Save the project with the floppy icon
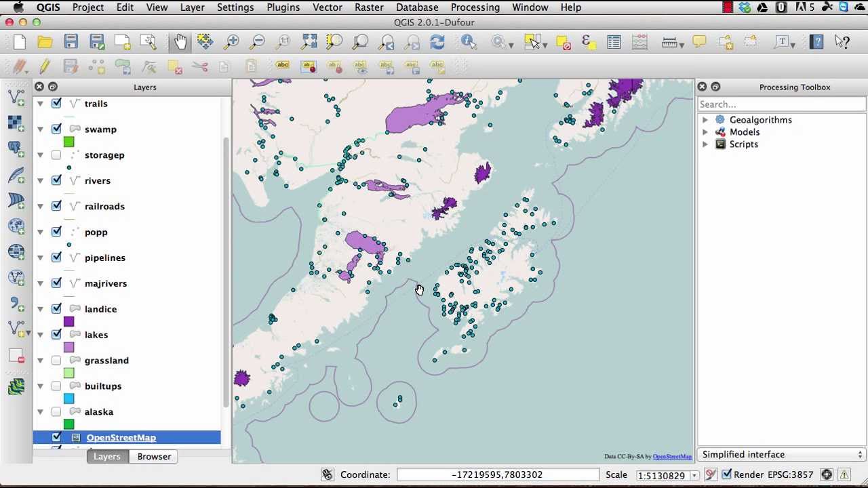The height and width of the screenshot is (488, 868). [71, 42]
